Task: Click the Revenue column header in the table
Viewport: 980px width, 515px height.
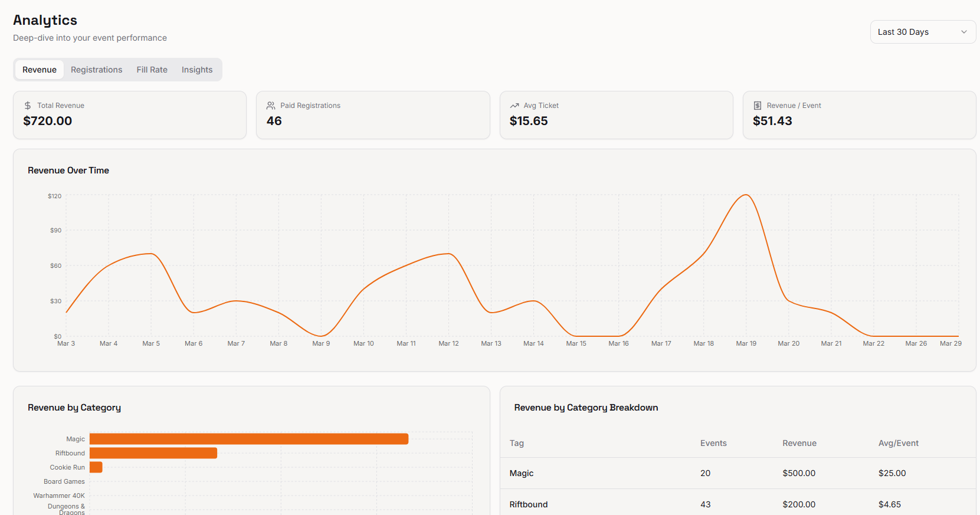Action: (x=799, y=443)
